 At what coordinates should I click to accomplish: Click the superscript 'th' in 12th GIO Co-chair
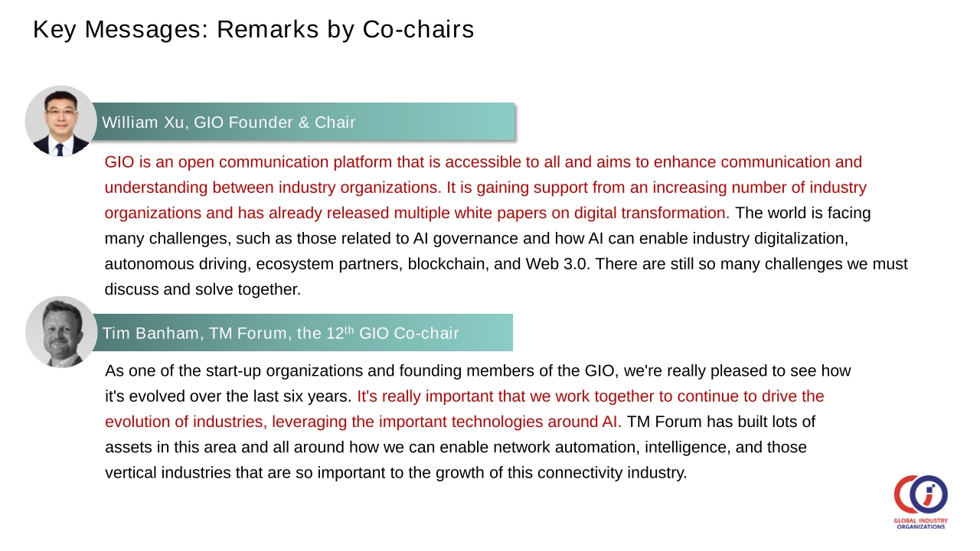349,330
